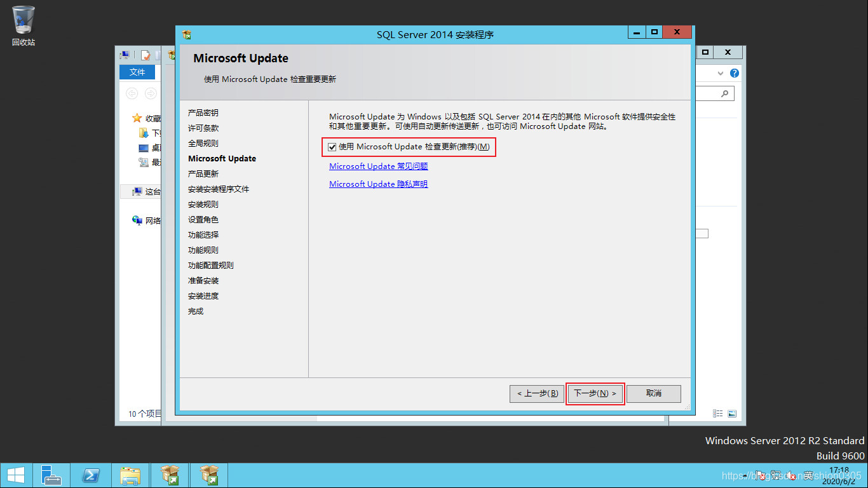Select 功能规则 step in sidebar
The image size is (868, 488).
(x=203, y=250)
